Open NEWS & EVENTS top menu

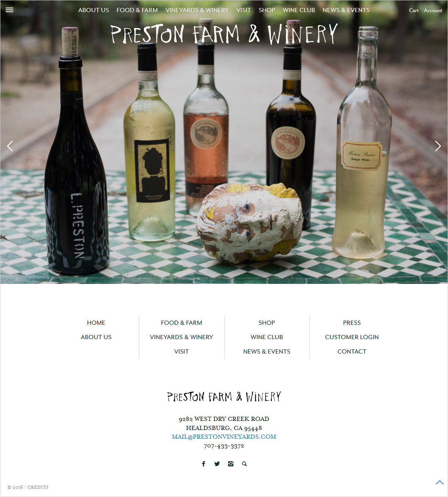point(346,10)
